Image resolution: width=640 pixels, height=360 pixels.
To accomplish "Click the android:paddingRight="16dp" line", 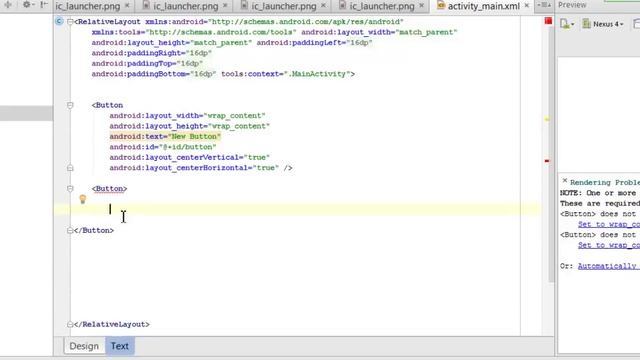I will [152, 53].
